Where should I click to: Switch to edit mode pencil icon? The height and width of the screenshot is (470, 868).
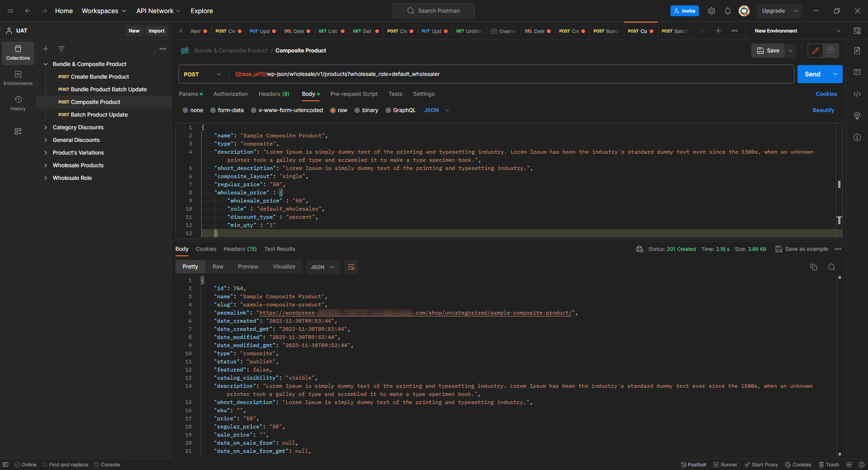tap(816, 51)
